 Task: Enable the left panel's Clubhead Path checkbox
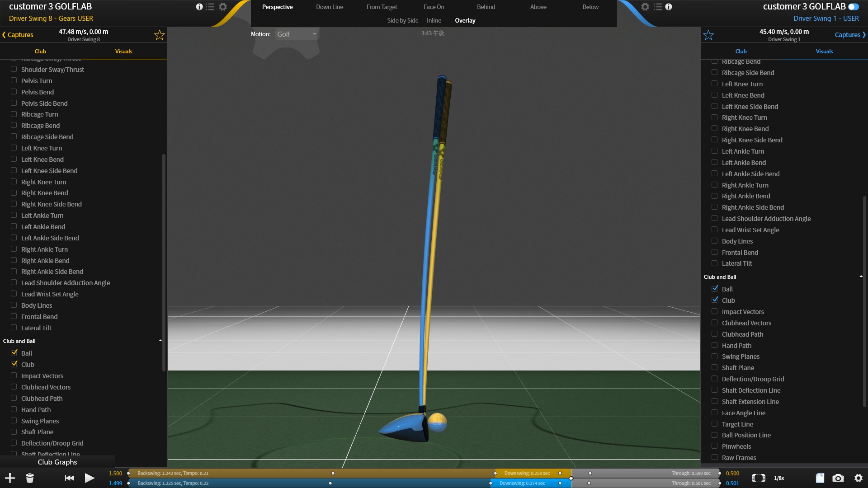[14, 398]
